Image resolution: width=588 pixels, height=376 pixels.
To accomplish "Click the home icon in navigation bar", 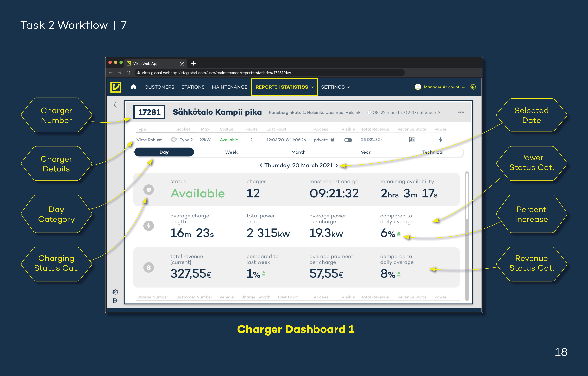I will (x=133, y=87).
